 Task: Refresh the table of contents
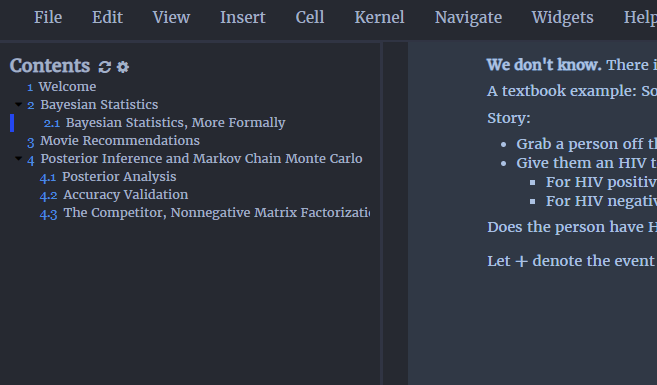tap(104, 67)
